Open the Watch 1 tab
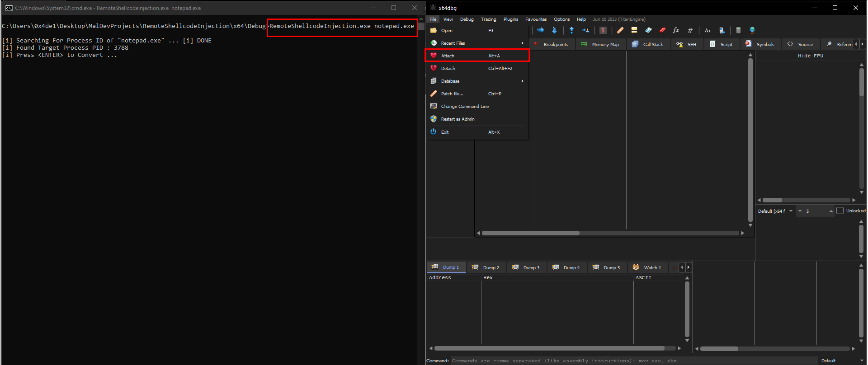The width and height of the screenshot is (868, 365). pyautogui.click(x=647, y=267)
